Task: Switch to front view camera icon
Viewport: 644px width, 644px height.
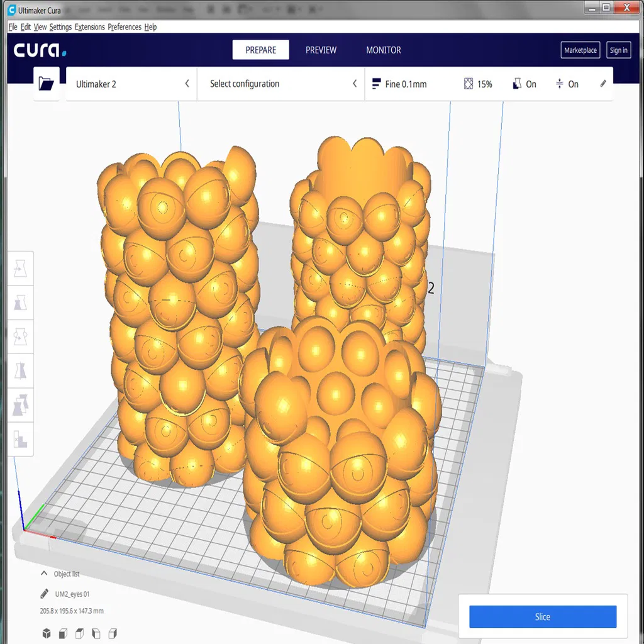Action: tap(63, 633)
